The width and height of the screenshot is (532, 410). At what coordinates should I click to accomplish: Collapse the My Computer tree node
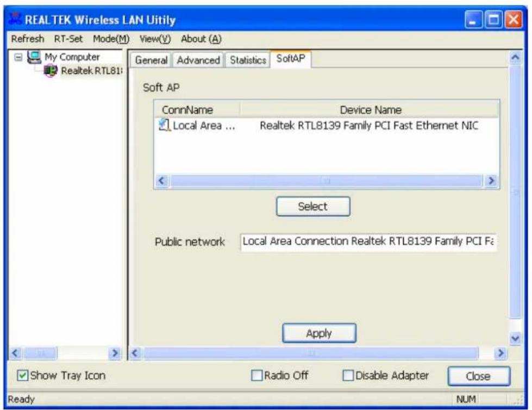(x=18, y=57)
